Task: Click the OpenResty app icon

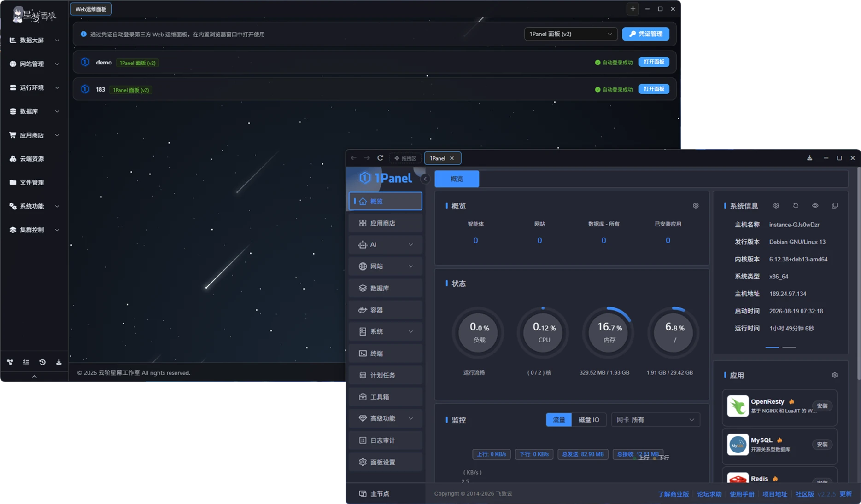Action: tap(738, 406)
